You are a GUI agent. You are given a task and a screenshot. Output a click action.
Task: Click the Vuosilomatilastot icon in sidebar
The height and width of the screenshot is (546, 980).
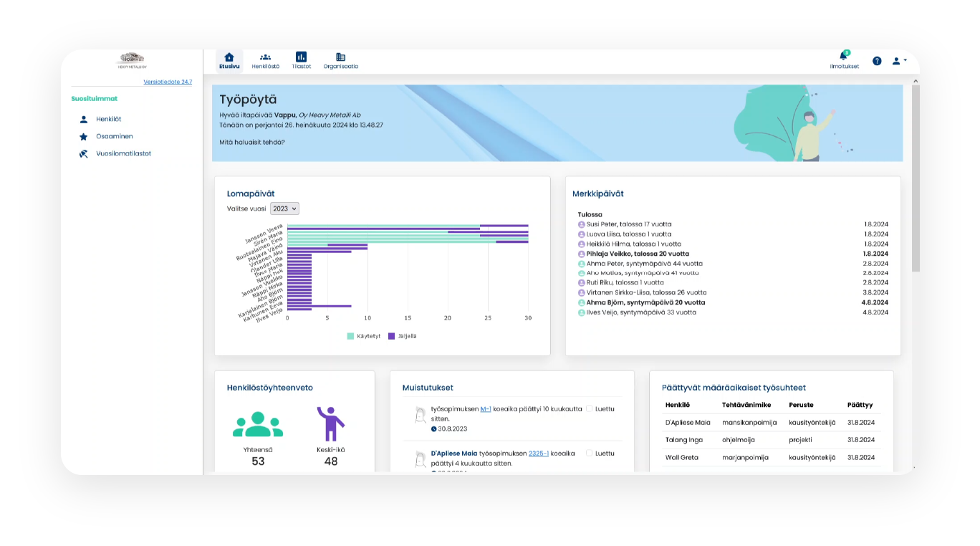[84, 153]
